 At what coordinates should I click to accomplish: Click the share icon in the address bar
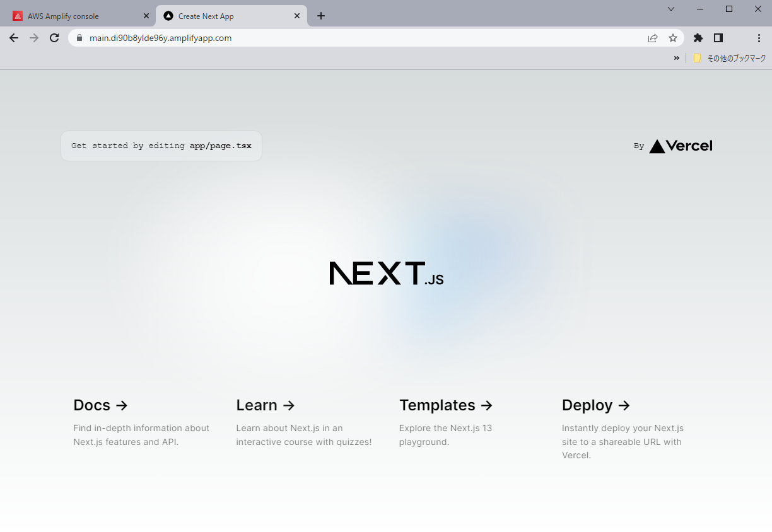[652, 38]
